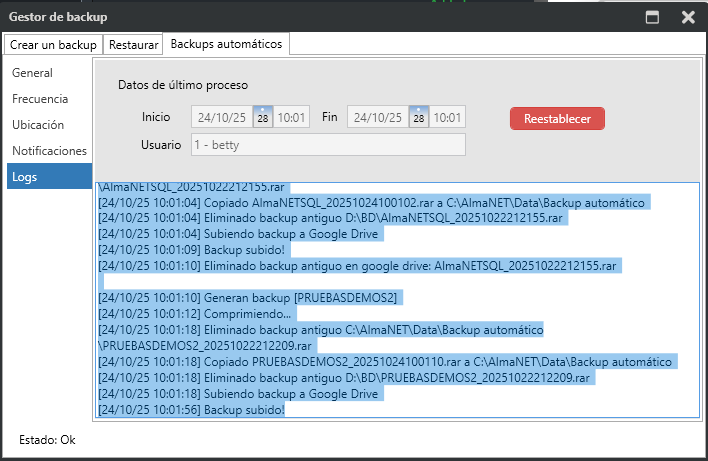The image size is (708, 461).
Task: Click the Inicio date field
Action: coord(220,117)
